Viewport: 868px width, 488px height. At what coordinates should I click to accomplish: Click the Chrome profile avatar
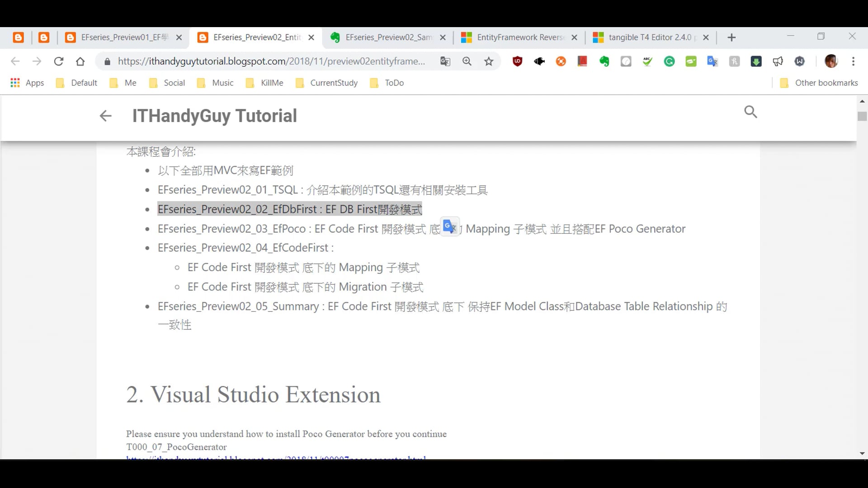(x=831, y=61)
